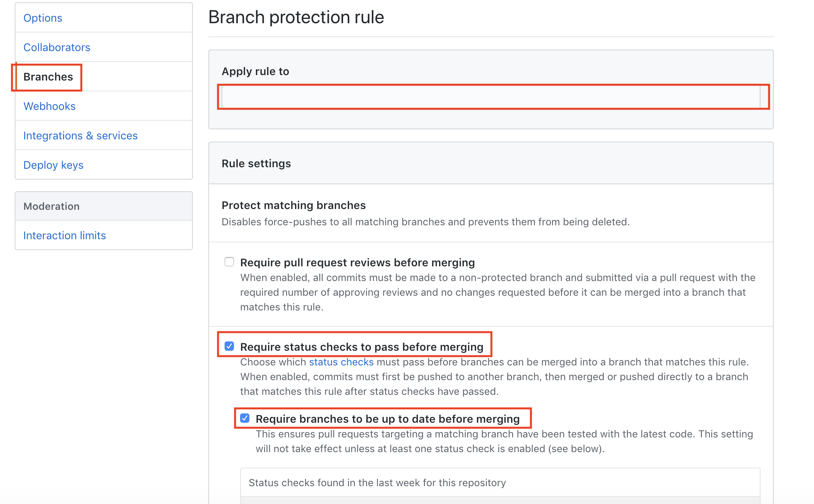Open the Webhooks settings page
The height and width of the screenshot is (504, 814).
49,106
